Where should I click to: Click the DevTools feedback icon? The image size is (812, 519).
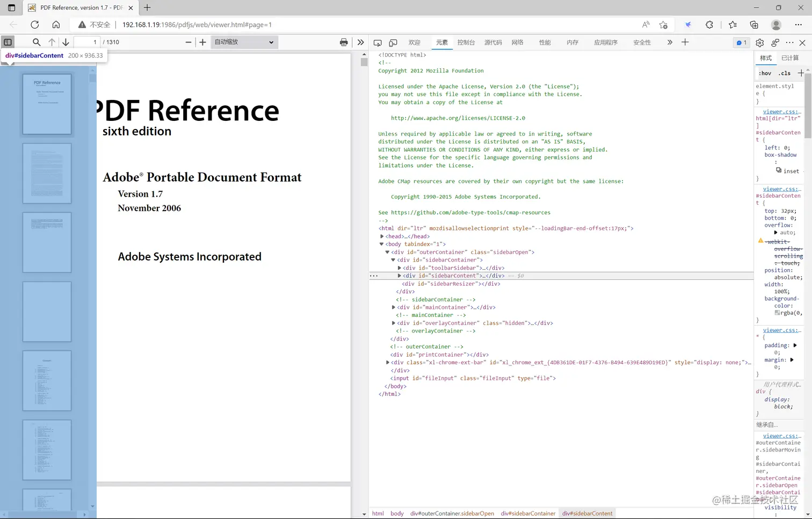[775, 42]
